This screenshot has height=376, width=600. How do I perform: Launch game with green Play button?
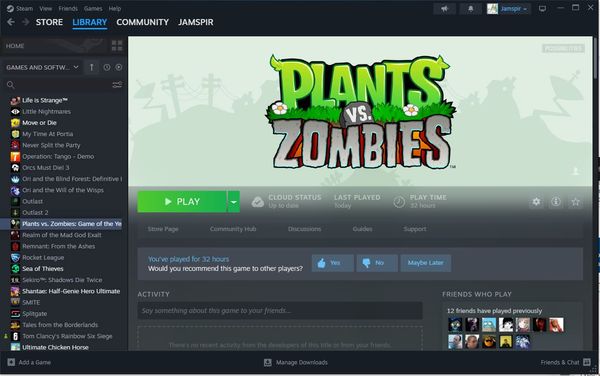182,202
